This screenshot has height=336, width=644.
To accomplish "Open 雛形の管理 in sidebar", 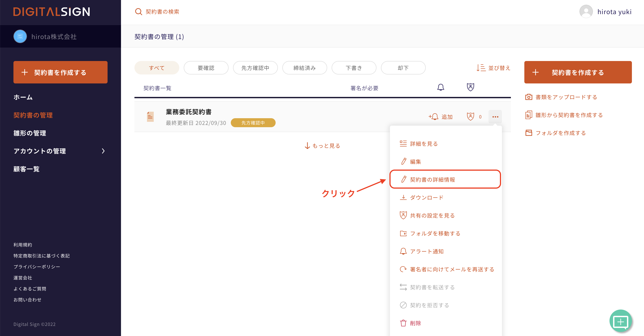I will point(30,133).
